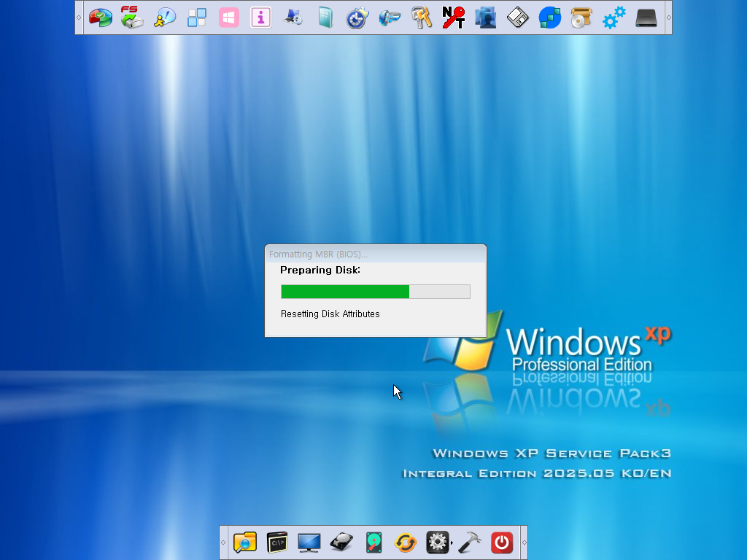Click the top toolbar right diamond handle
Viewport: 747px width, 560px height.
tap(668, 17)
